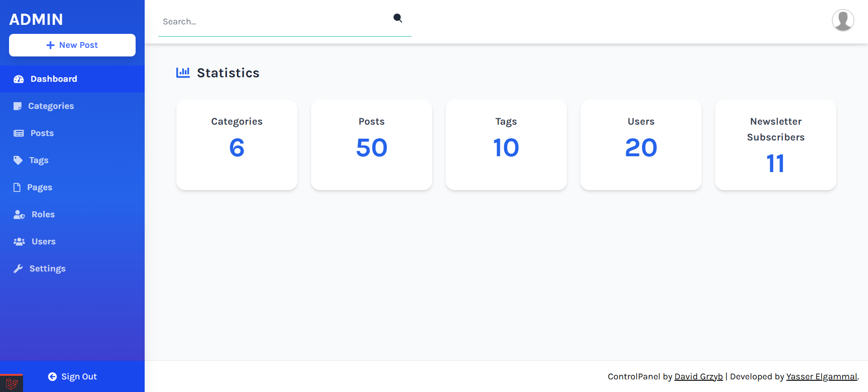Viewport: 868px width, 392px height.
Task: Click the Tags card label
Action: 506,121
